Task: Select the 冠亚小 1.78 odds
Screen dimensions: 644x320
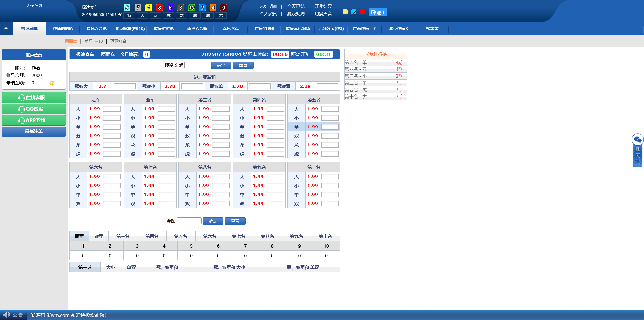Action: (x=170, y=86)
